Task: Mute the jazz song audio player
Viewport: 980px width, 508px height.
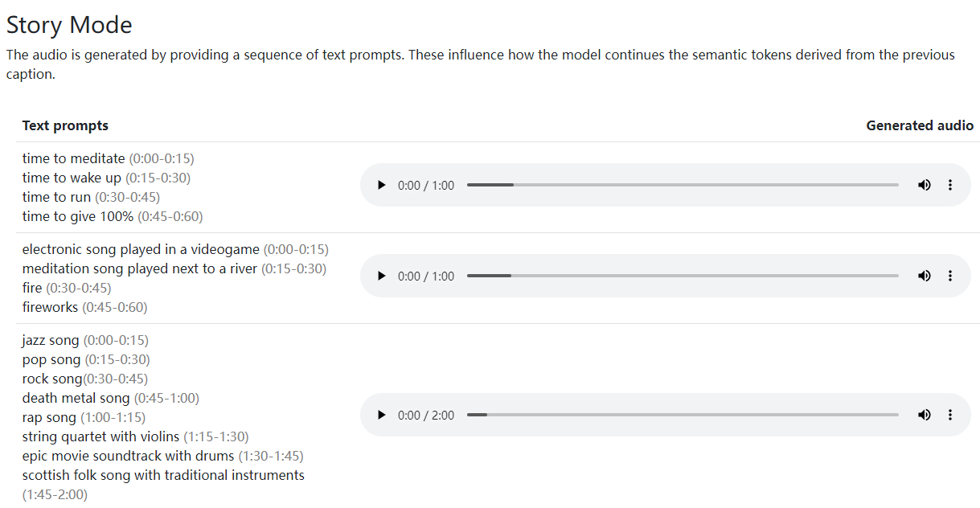Action: click(x=925, y=415)
